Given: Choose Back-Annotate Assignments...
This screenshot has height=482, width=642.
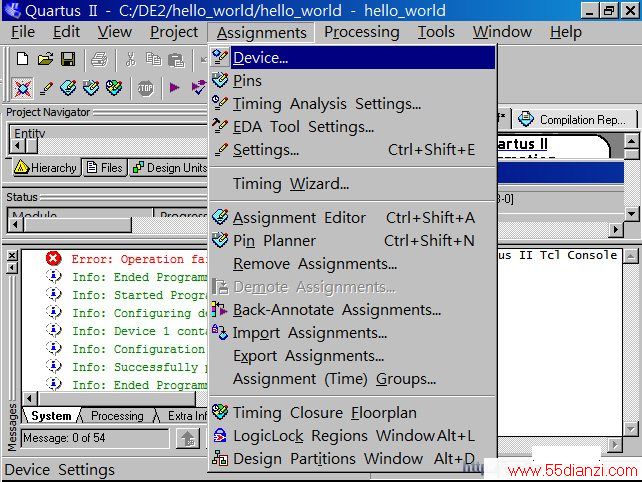Looking at the screenshot, I should point(353,310).
